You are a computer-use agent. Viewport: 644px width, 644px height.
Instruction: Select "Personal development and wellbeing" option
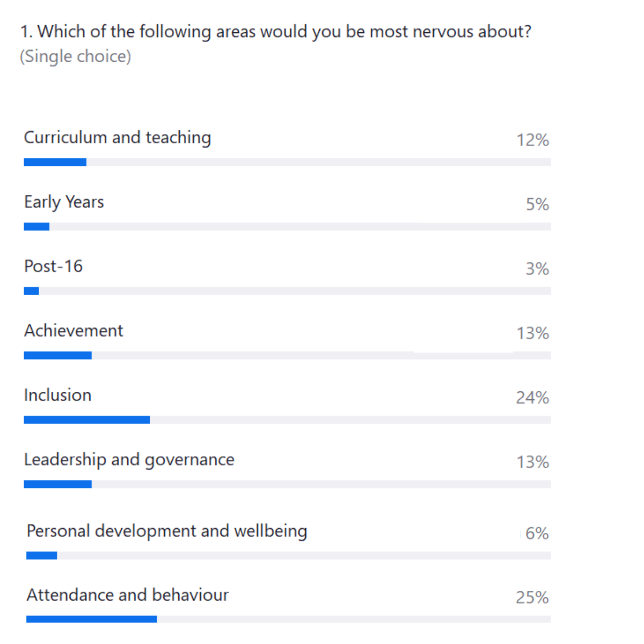[167, 531]
